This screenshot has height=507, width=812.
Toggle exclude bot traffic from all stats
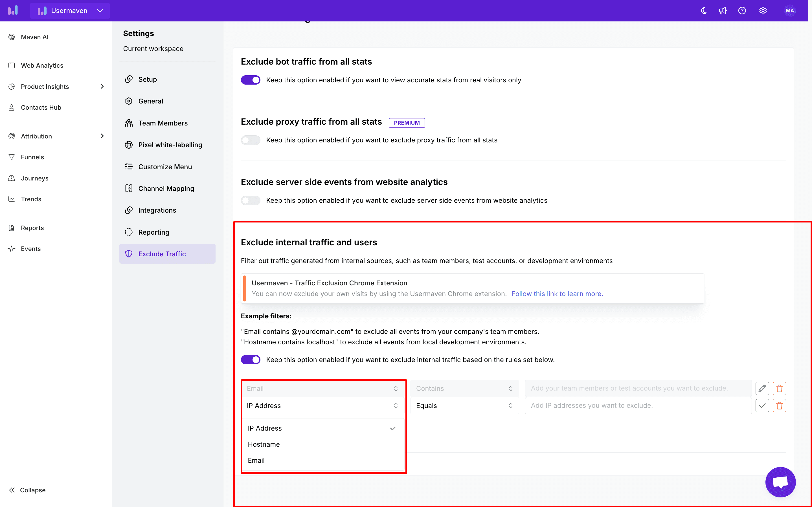251,80
